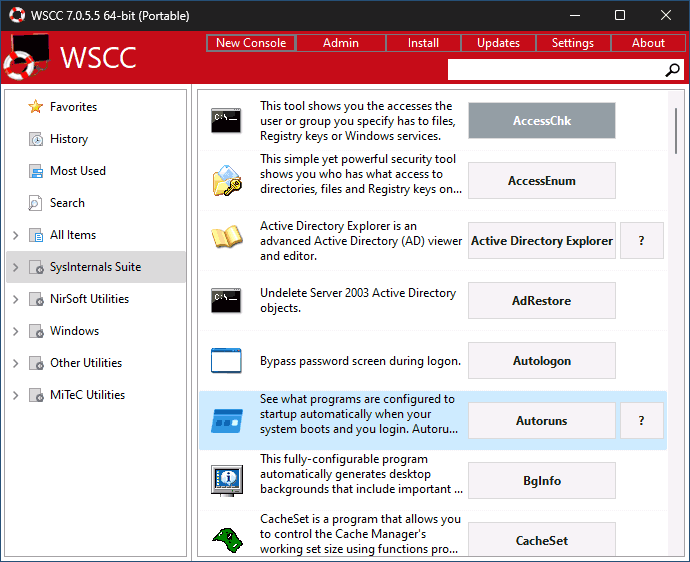Click the Other Utilities icon
The width and height of the screenshot is (690, 562).
36,363
